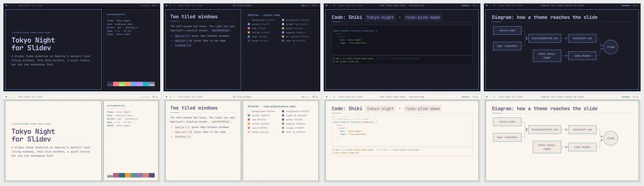Click status bar square icon on dark title slide
Viewport: 644px width, 186px height.
[6, 5]
